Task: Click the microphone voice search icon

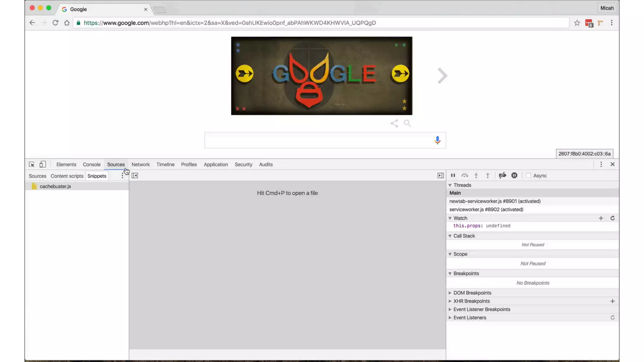Action: point(437,140)
